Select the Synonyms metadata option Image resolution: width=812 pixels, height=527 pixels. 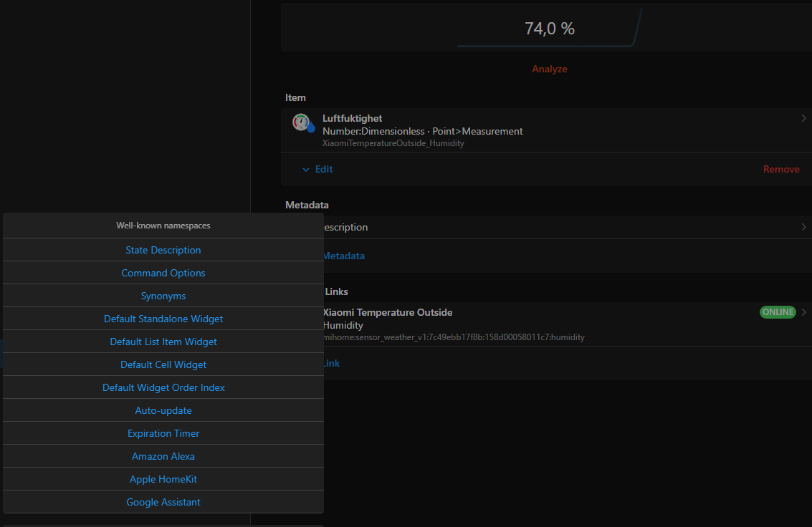point(163,296)
